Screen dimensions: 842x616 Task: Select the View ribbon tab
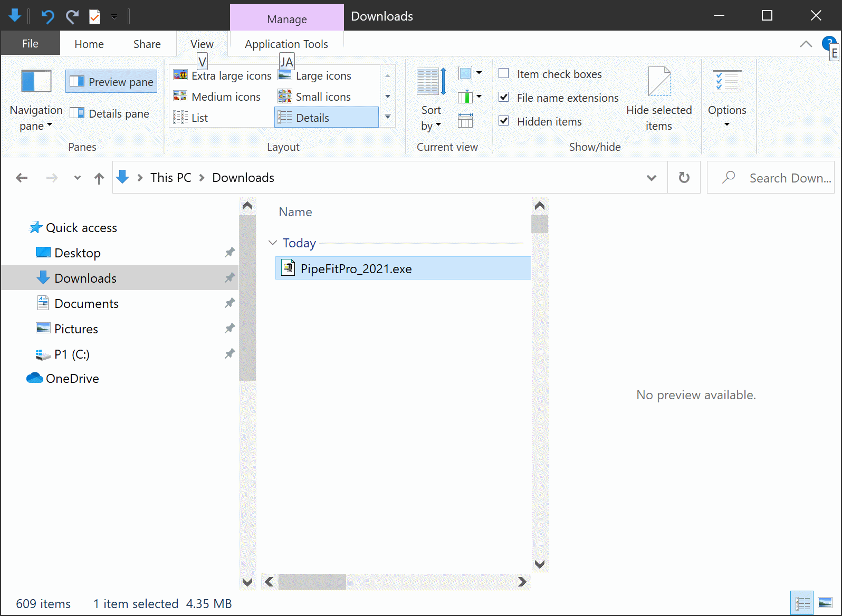(x=202, y=44)
